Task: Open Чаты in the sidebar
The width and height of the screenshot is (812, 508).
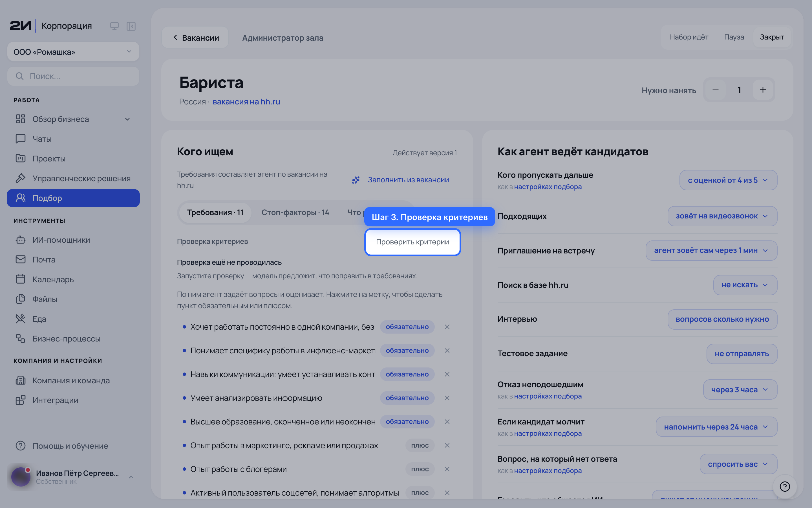Action: coord(73,139)
